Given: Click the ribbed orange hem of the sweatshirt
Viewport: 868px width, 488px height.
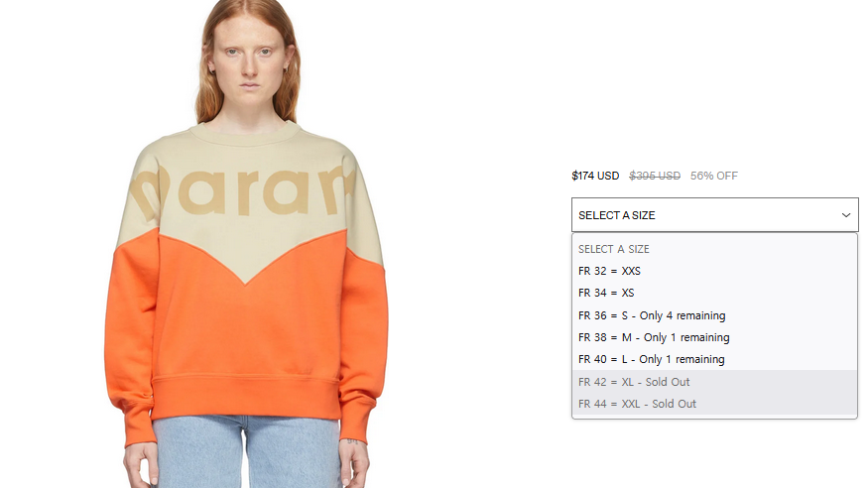Looking at the screenshot, I should click(x=246, y=398).
